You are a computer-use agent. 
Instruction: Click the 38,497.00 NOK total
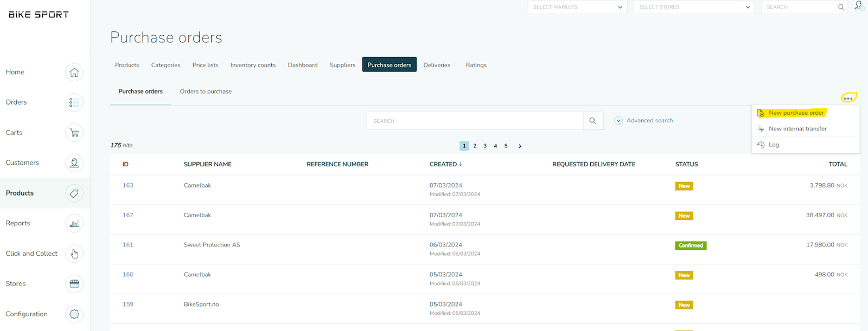[x=827, y=215]
